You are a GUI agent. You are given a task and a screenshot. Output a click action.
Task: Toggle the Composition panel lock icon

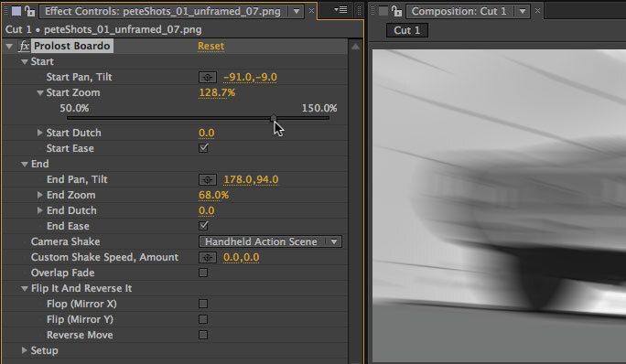(x=396, y=11)
